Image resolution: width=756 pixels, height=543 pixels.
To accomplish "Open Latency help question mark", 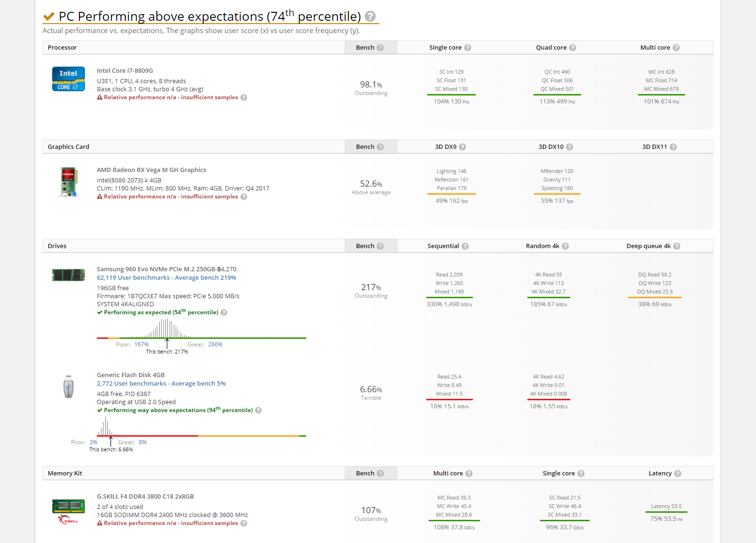I will [x=678, y=474].
